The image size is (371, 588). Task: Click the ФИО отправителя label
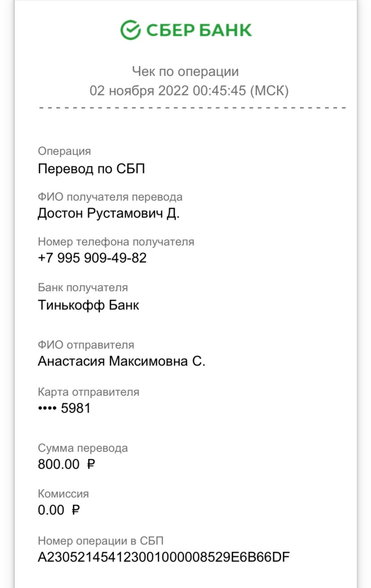tap(86, 345)
